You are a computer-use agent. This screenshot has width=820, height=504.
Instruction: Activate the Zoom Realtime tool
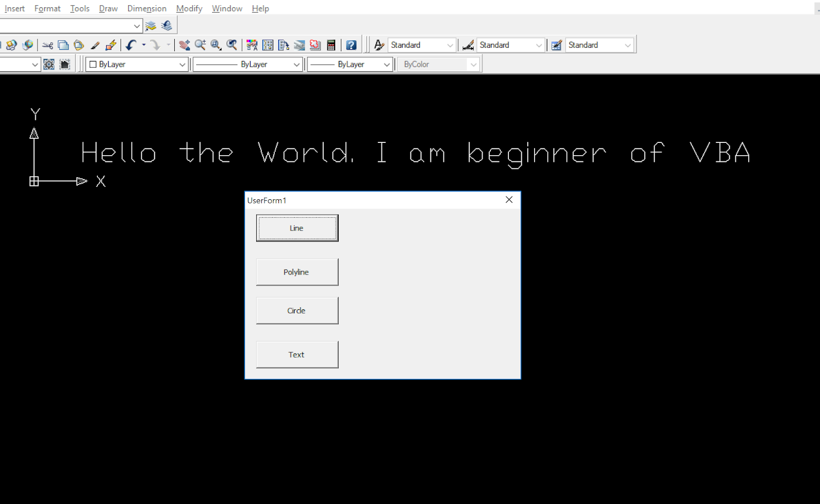(200, 45)
